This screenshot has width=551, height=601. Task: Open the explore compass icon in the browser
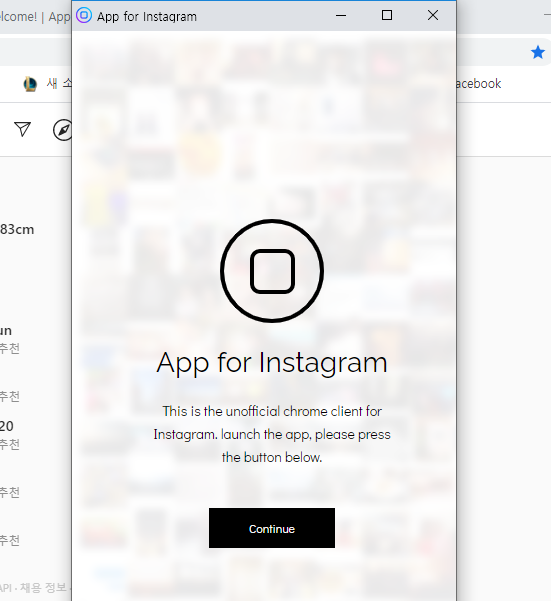point(62,130)
